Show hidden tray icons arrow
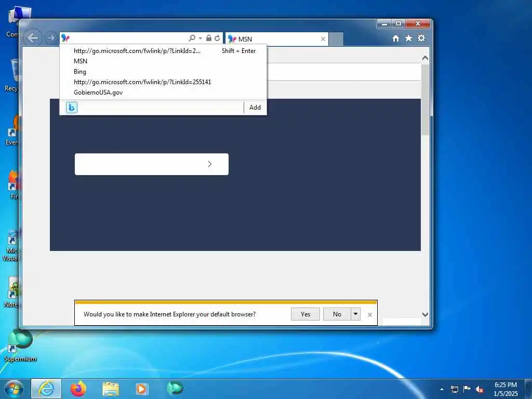 442,389
